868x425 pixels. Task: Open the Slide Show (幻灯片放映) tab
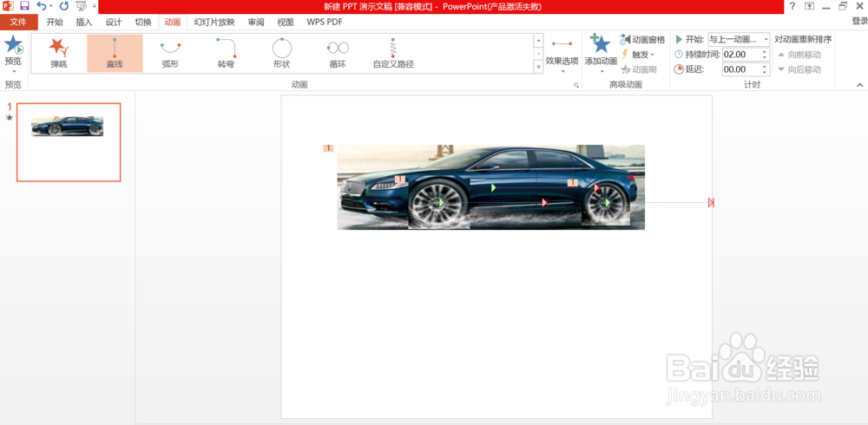214,23
